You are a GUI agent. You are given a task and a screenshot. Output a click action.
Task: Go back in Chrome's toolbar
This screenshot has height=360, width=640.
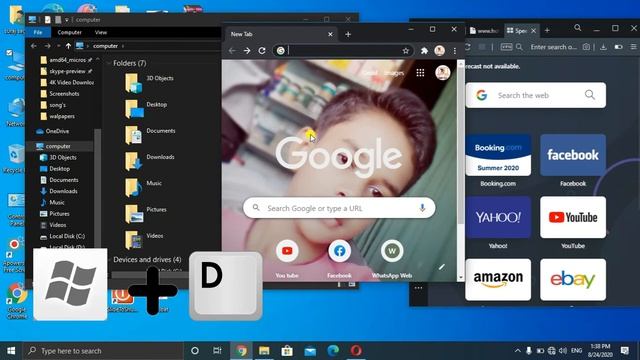tap(232, 51)
